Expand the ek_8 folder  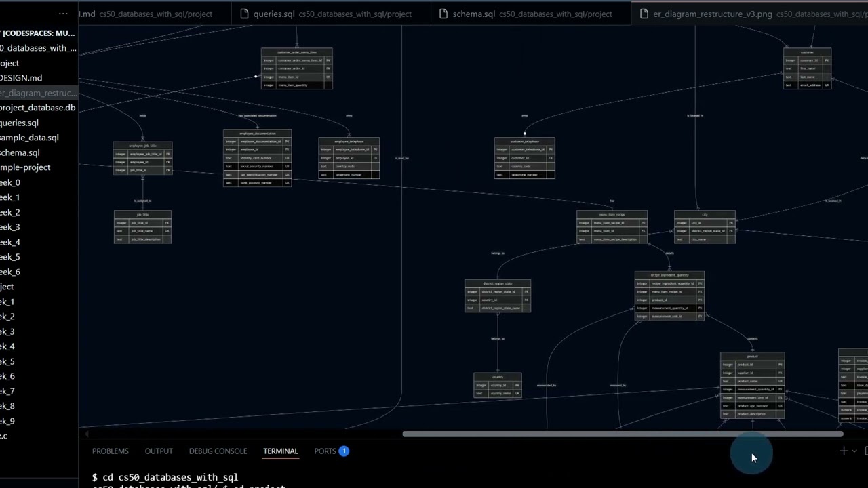[x=39, y=406]
